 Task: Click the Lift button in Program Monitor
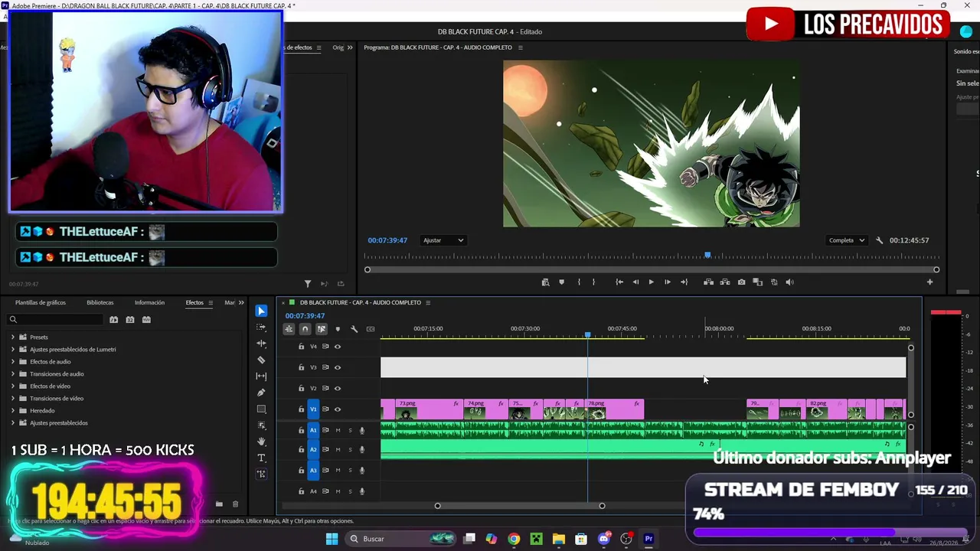tap(708, 282)
